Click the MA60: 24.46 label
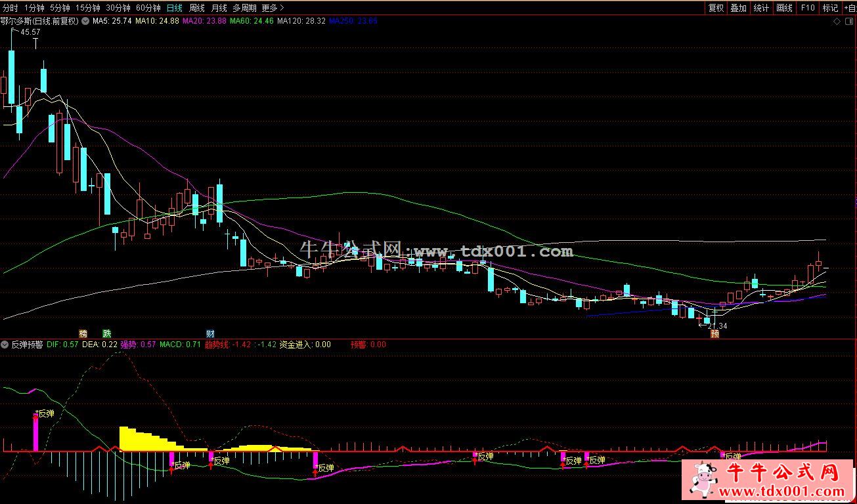 [x=252, y=21]
